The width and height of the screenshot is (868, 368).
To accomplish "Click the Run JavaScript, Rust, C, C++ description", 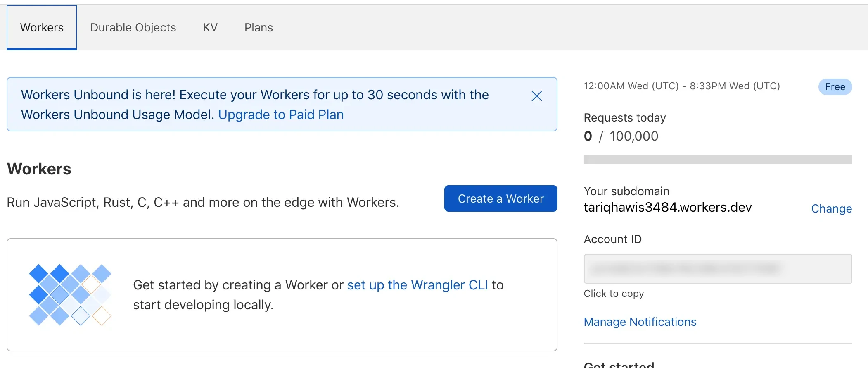I will pos(203,202).
